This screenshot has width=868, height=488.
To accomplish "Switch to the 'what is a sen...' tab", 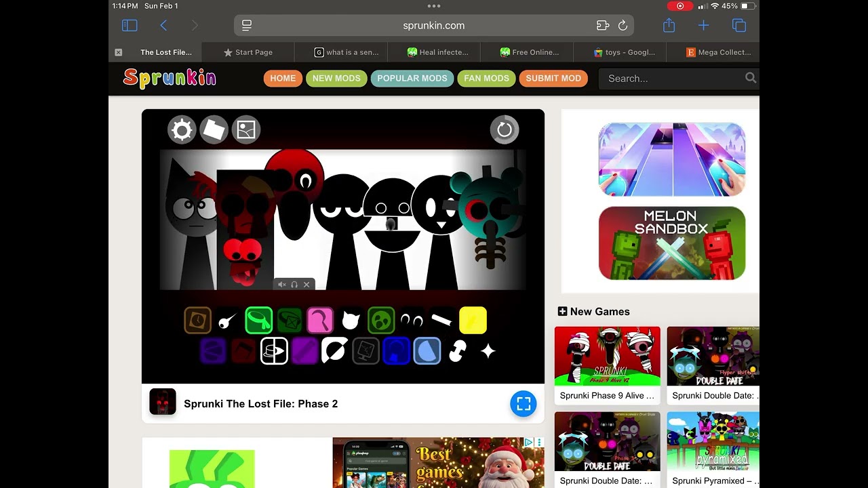I will pos(347,52).
